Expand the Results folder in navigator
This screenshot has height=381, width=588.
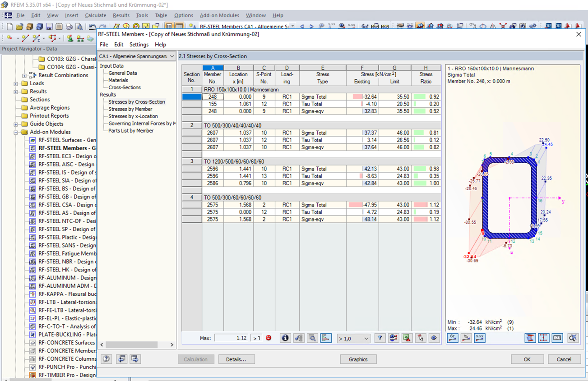16,92
